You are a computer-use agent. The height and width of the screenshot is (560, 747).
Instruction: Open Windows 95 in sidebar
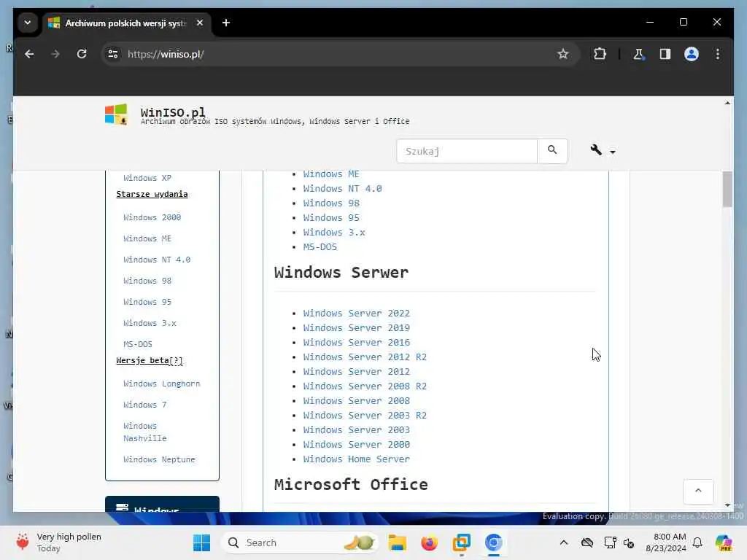147,302
